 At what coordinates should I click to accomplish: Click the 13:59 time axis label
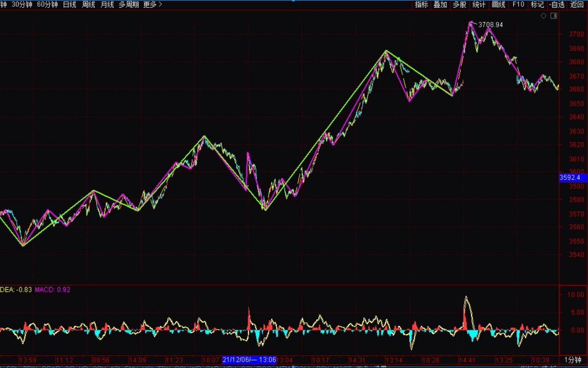pos(28,360)
